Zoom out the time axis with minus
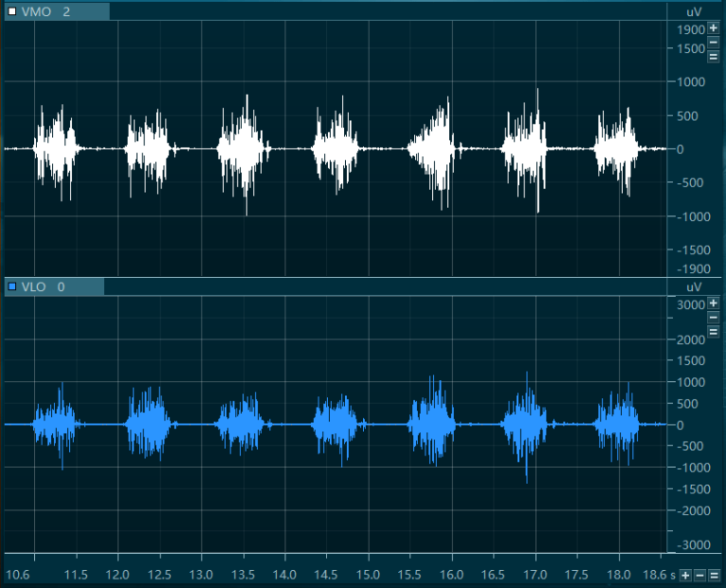This screenshot has width=726, height=588. (x=700, y=576)
